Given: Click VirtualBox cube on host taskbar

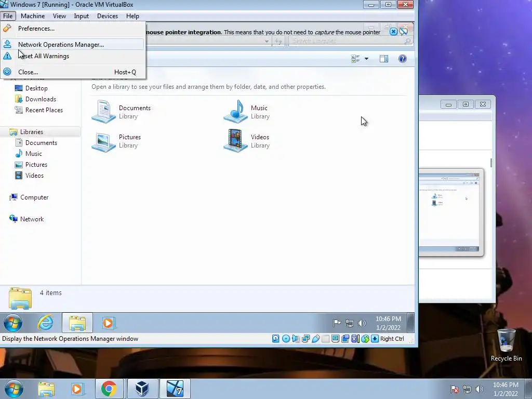Looking at the screenshot, I should coord(142,389).
